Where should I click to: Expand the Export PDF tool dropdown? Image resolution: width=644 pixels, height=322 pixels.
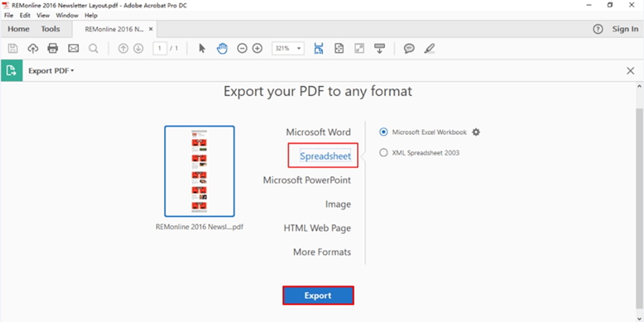[x=72, y=71]
